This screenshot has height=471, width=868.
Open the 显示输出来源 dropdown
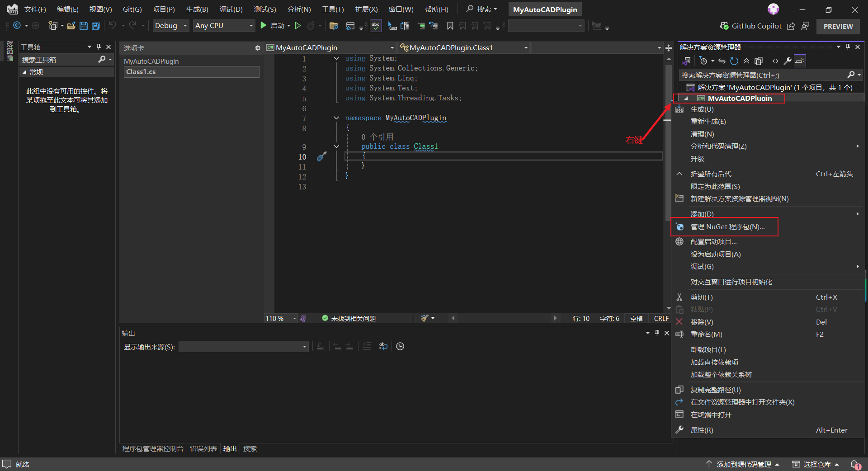point(244,347)
